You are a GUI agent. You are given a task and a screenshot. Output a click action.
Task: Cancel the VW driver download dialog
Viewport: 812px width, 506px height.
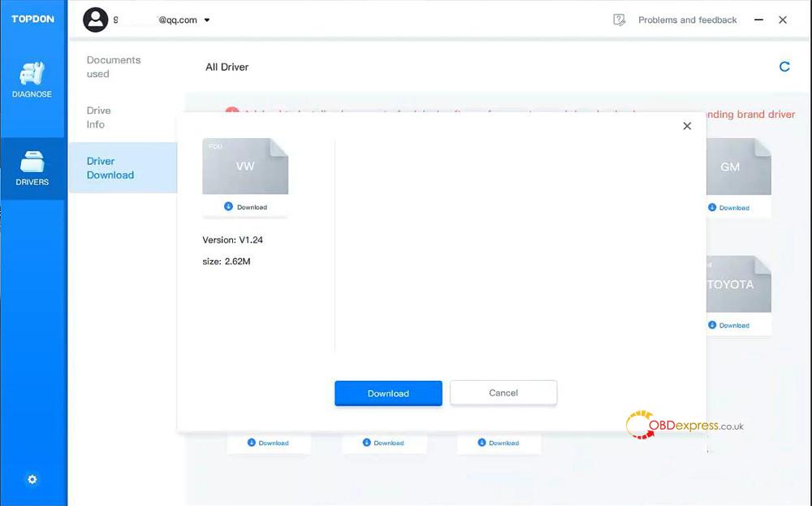[x=503, y=392]
